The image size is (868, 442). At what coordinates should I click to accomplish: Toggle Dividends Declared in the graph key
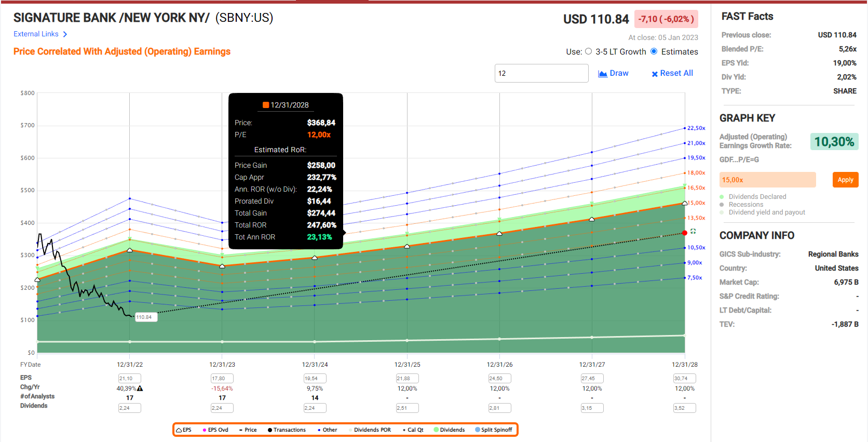(722, 197)
